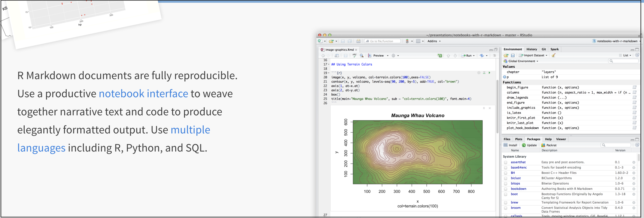
Task: Open the Addins dropdown menu
Action: pyautogui.click(x=434, y=41)
